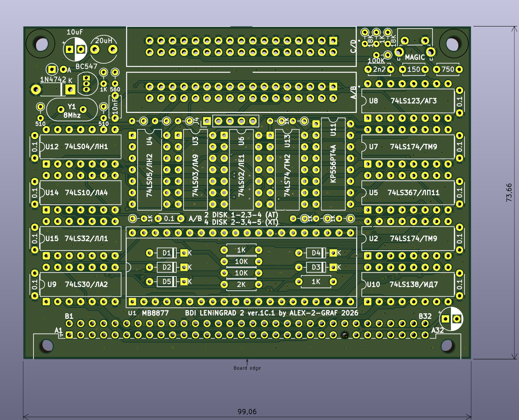This screenshot has width=519, height=420.
Task: Click the U11 KP556PT4A chip
Action: tap(333, 164)
